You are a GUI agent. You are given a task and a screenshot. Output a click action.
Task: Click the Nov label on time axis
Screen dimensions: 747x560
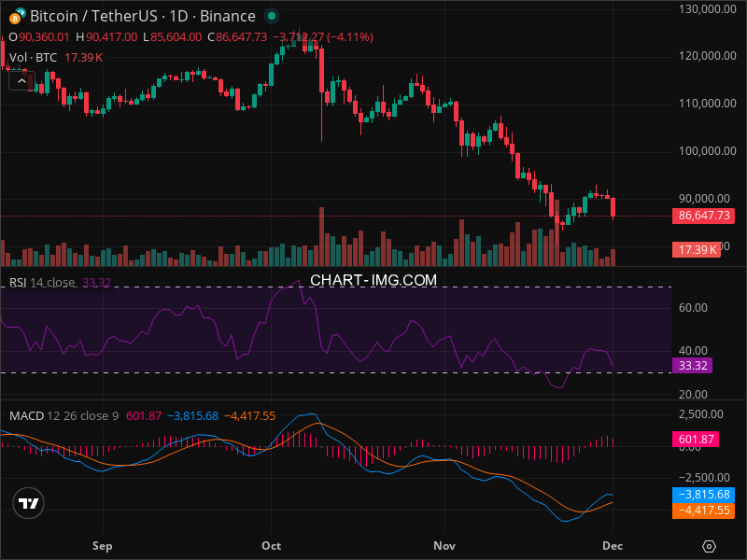coord(444,544)
